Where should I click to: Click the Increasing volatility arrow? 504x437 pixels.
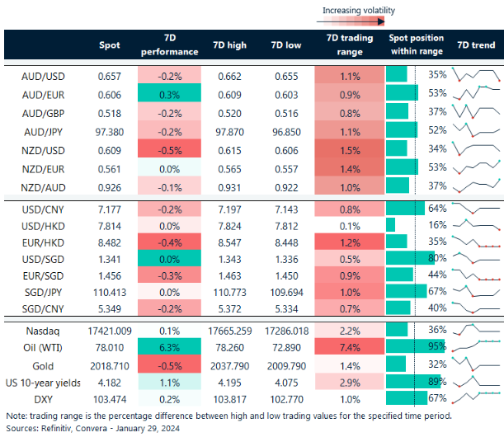point(359,22)
